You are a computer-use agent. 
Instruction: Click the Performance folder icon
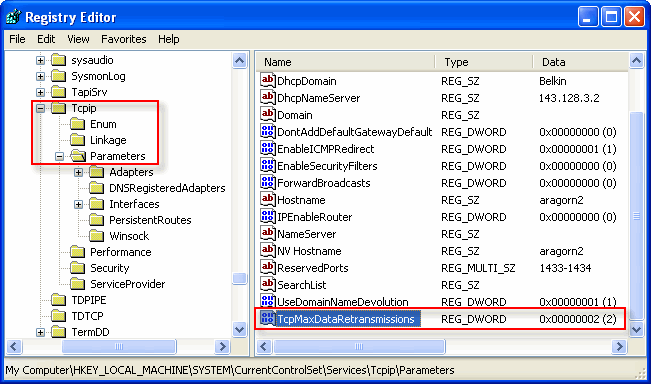click(78, 252)
